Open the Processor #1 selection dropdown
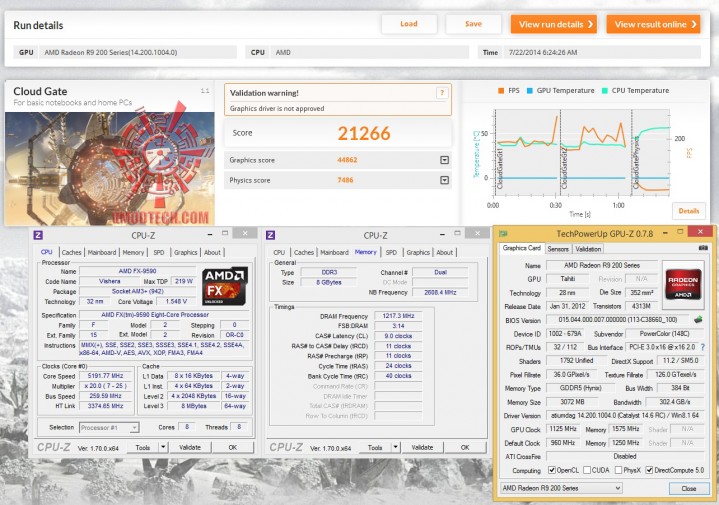 (110, 427)
